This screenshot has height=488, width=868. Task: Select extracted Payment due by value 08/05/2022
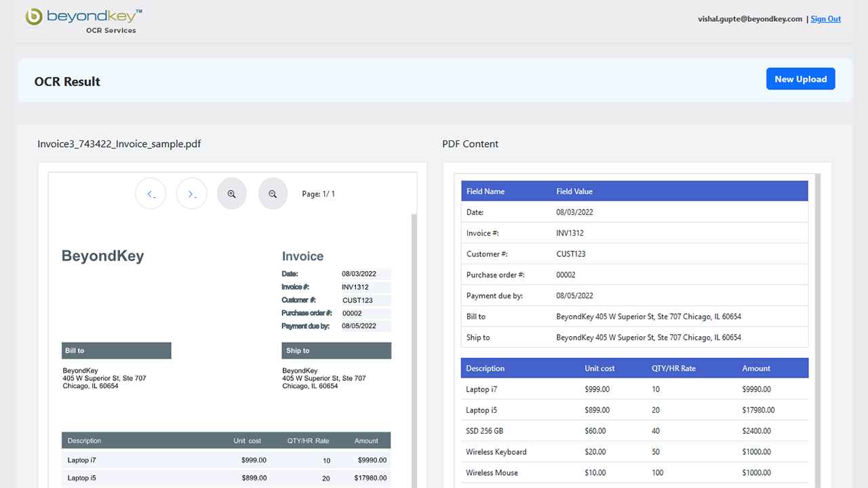point(574,296)
